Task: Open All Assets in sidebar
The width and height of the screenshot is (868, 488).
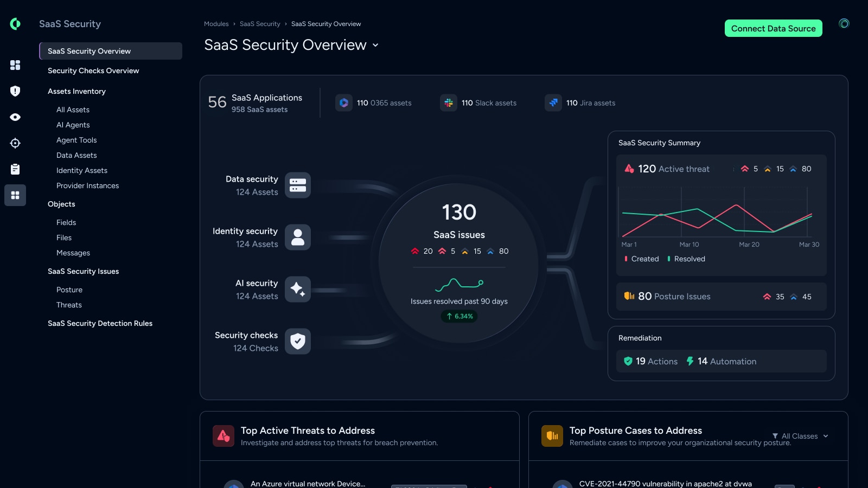Action: pos(73,110)
